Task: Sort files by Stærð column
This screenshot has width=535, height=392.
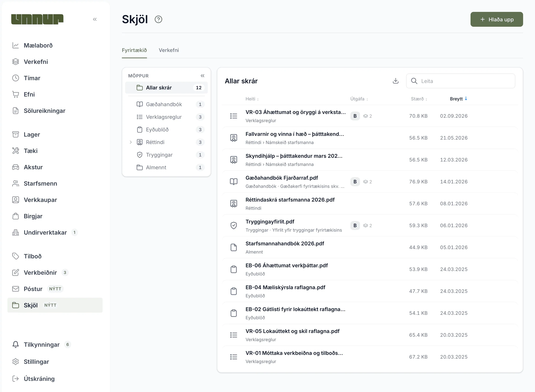Action: [x=419, y=99]
